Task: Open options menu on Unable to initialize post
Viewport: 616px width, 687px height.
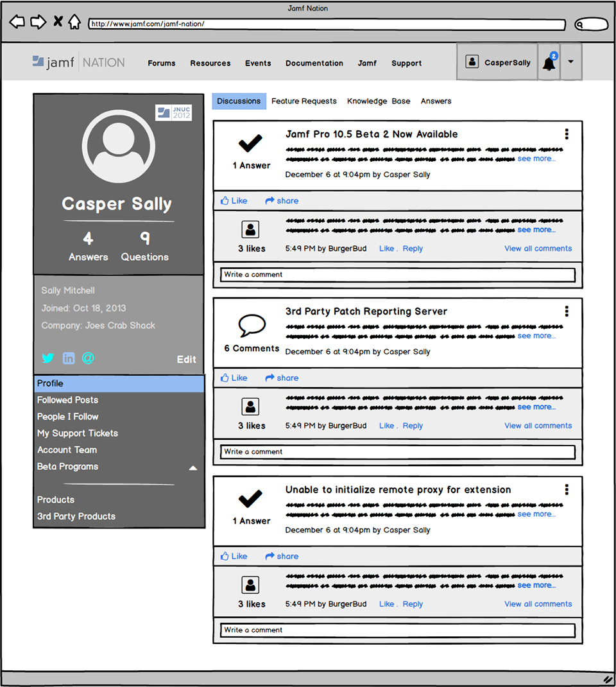Action: click(567, 490)
